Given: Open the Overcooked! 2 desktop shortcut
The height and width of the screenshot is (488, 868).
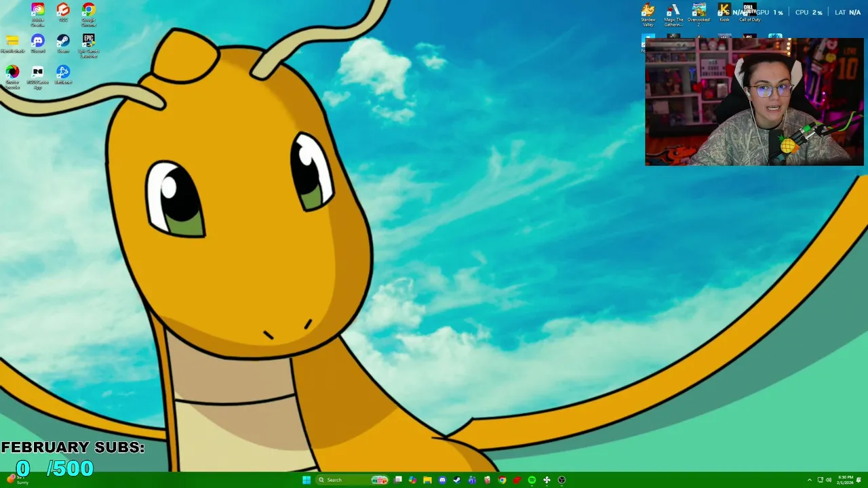Looking at the screenshot, I should point(698,15).
